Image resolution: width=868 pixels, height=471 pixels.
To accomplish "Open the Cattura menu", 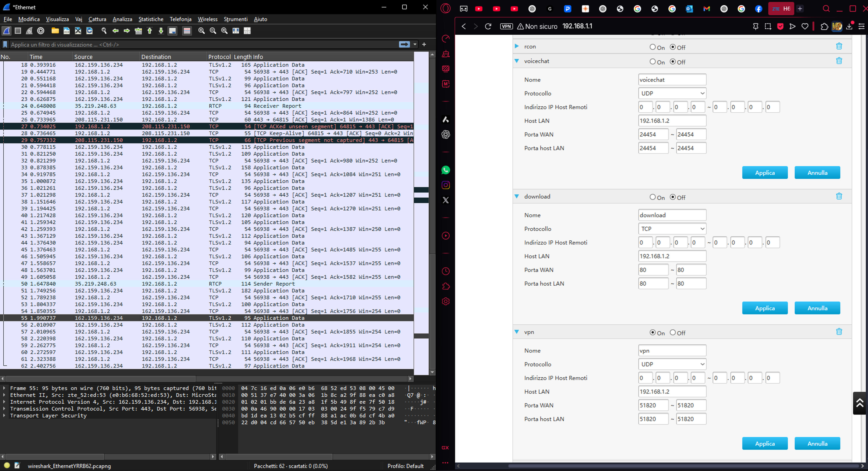I will click(x=97, y=19).
